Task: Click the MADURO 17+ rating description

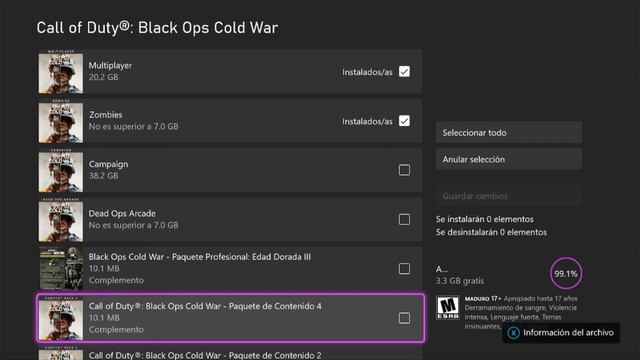Action: pyautogui.click(x=521, y=312)
